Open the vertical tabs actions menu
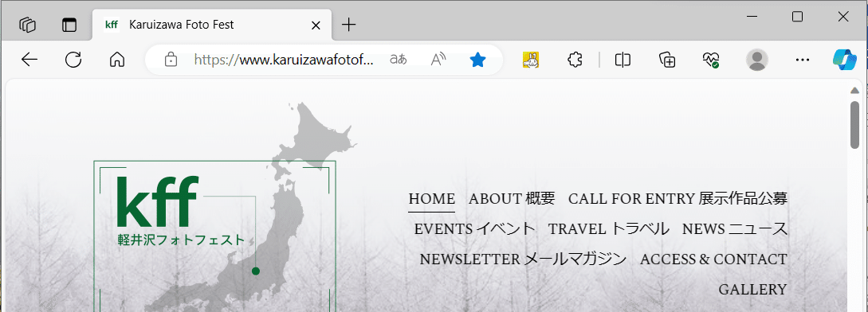The height and width of the screenshot is (312, 868). click(69, 25)
